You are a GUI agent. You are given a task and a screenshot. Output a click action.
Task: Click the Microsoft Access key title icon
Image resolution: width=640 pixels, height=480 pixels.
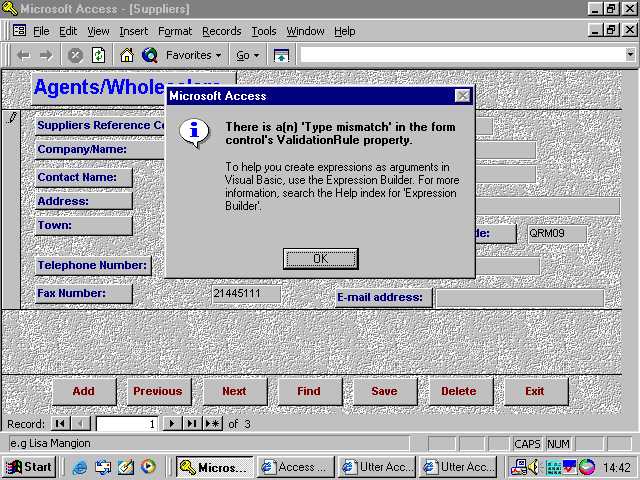pyautogui.click(x=9, y=8)
